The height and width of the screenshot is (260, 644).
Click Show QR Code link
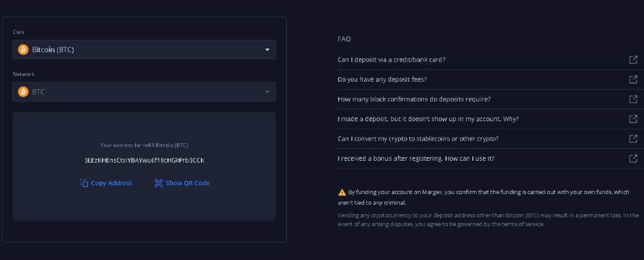coord(187,183)
